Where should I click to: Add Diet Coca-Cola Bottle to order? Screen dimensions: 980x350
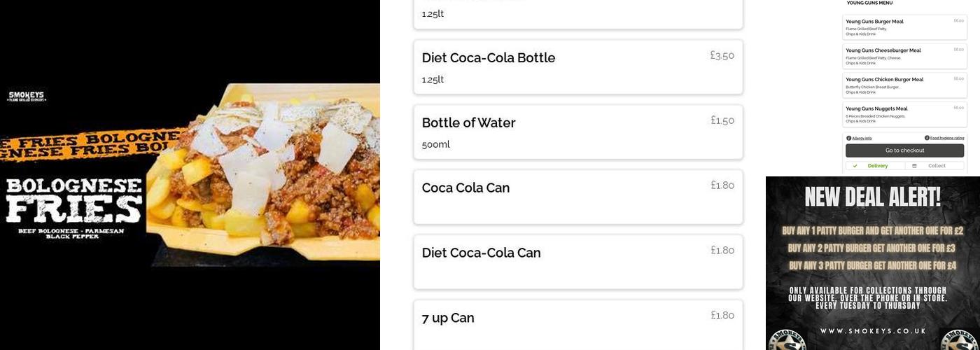pos(577,67)
